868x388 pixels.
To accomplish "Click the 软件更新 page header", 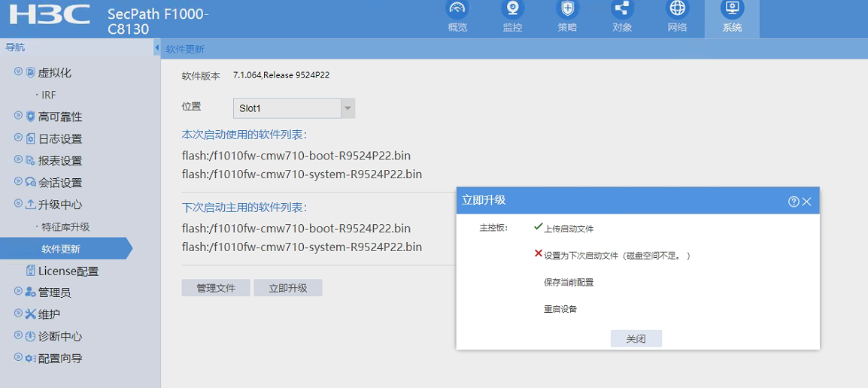I will [186, 50].
